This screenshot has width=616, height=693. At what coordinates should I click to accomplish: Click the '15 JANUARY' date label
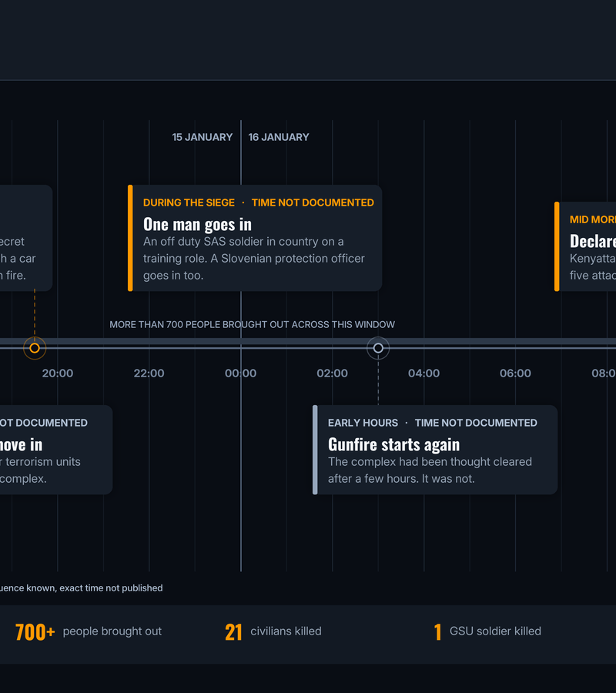pos(203,137)
